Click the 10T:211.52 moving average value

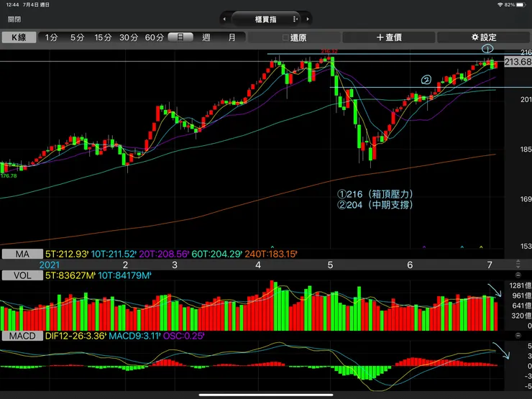(114, 254)
